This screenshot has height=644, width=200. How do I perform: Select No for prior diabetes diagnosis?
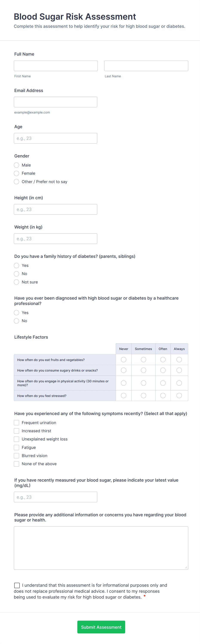[17, 321]
